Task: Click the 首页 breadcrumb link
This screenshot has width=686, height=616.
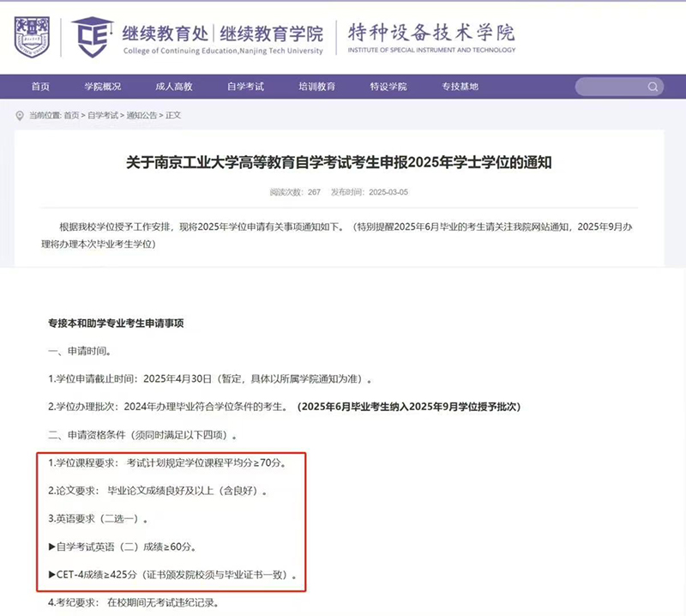Action: (x=71, y=115)
